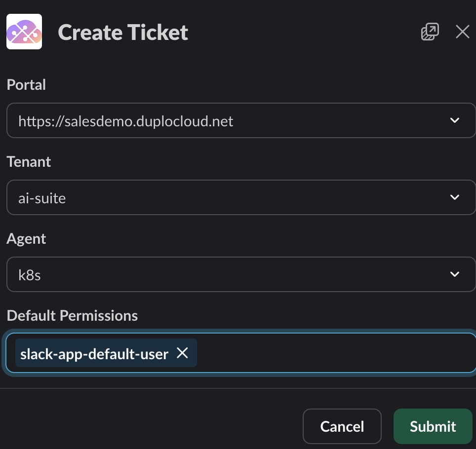Focus the Default Permissions input area
This screenshot has width=476, height=449.
point(336,353)
